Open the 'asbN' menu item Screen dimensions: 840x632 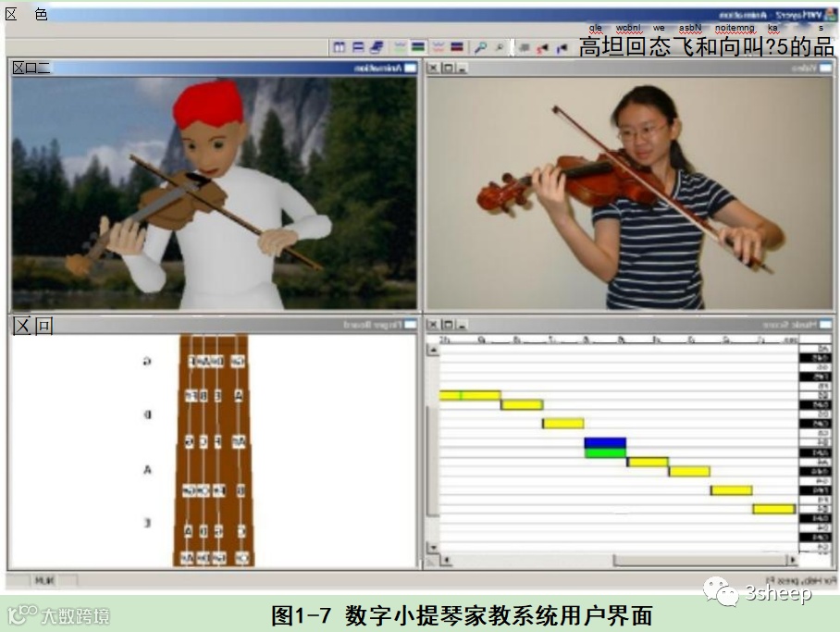coord(690,28)
